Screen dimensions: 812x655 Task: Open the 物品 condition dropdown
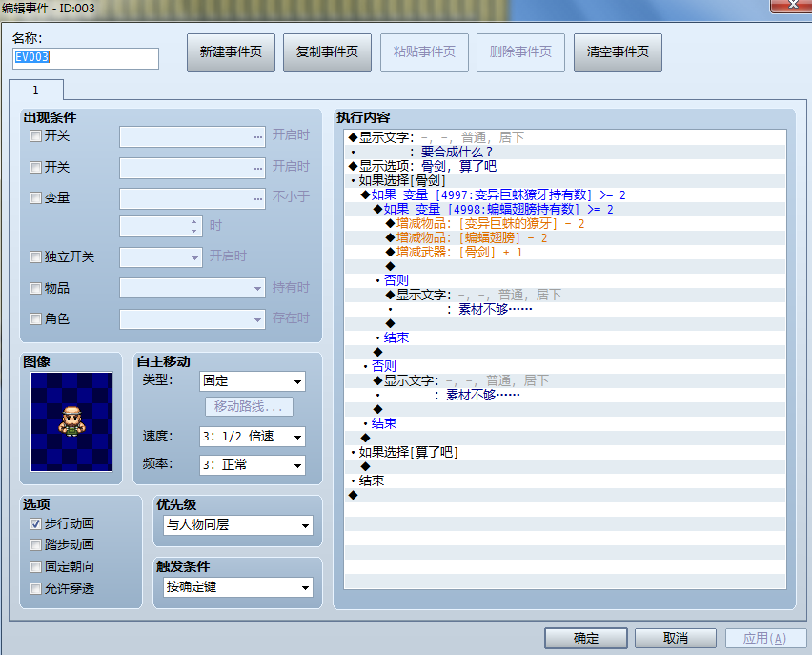(193, 288)
